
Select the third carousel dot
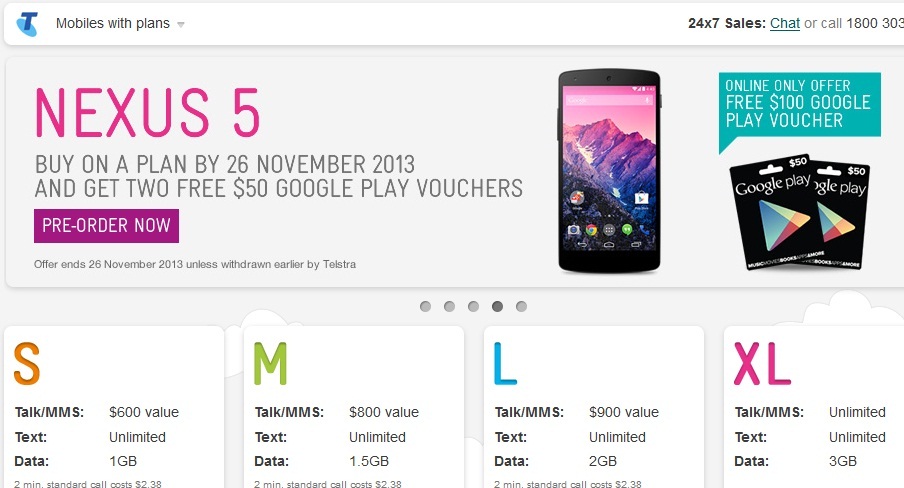473,306
